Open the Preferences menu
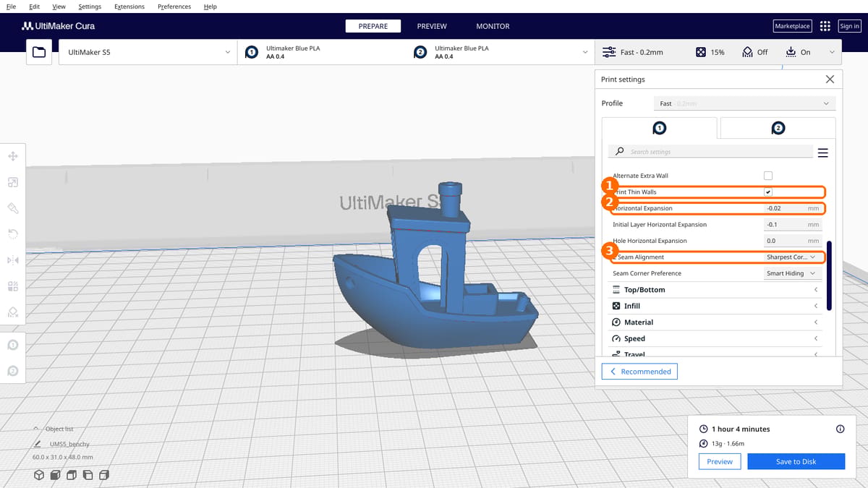 point(174,7)
